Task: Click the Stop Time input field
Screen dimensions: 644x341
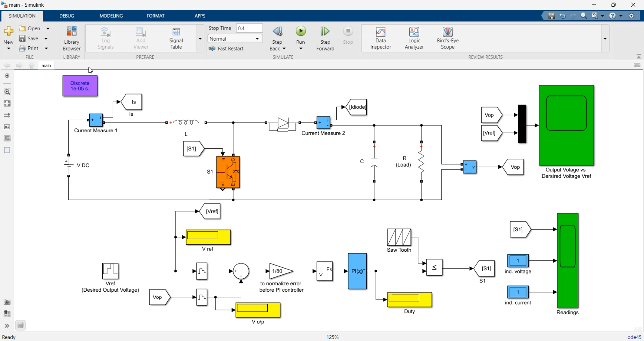Action: point(249,28)
